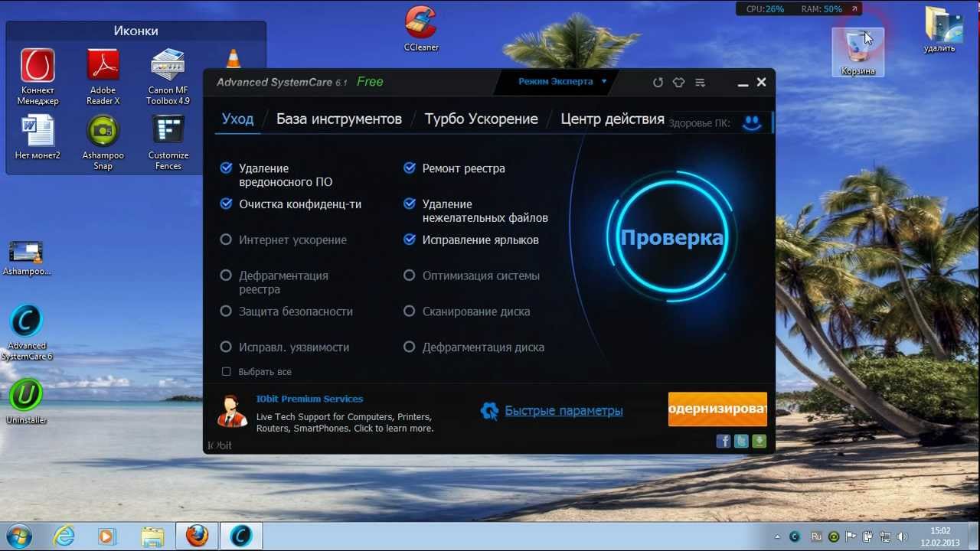The height and width of the screenshot is (551, 980).
Task: Uncheck Ремонт реестра option
Action: 410,168
